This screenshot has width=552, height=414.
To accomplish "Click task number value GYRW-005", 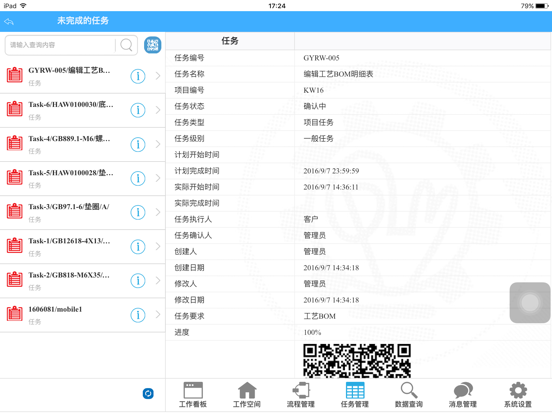I will [321, 58].
